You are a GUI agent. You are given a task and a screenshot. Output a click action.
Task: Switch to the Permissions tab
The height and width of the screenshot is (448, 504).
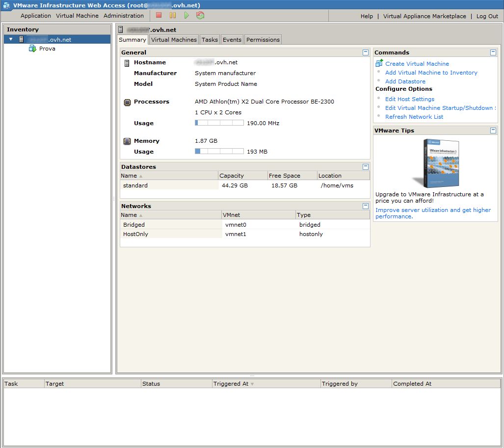[x=263, y=40]
